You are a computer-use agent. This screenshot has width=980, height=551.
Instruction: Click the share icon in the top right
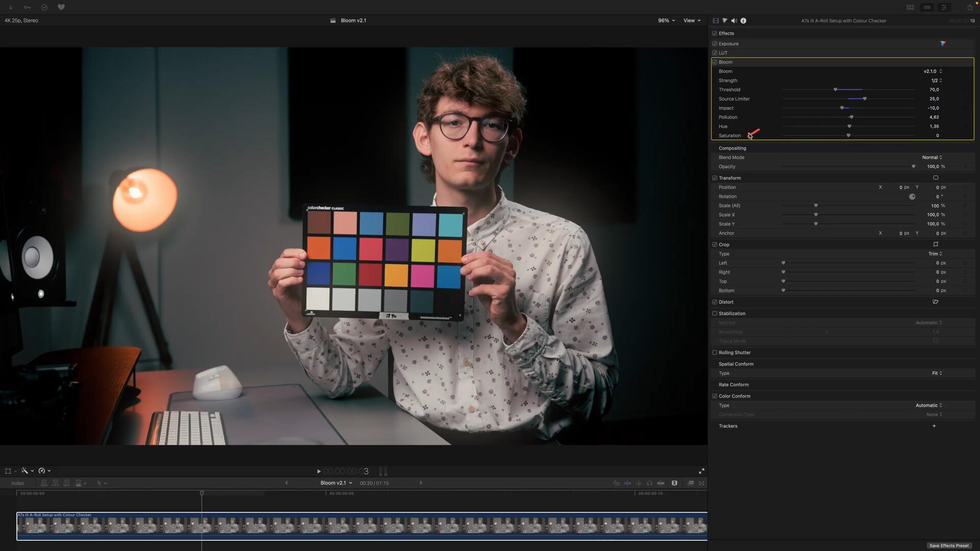pyautogui.click(x=969, y=7)
